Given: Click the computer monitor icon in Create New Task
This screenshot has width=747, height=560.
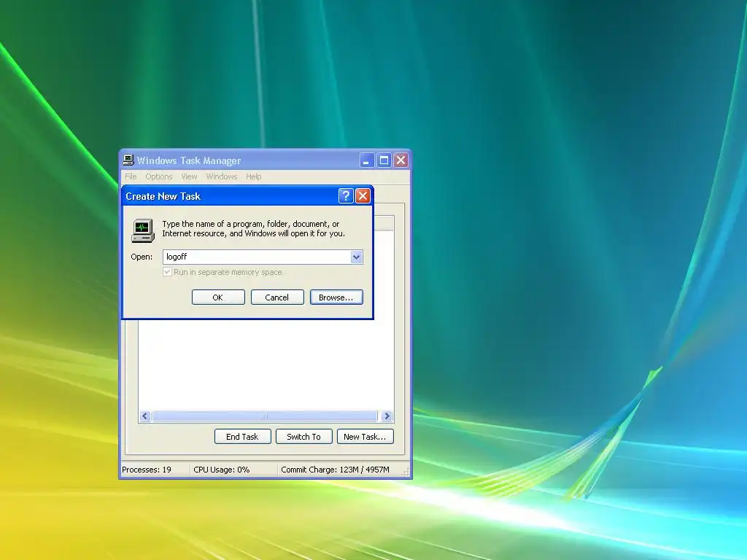Looking at the screenshot, I should pos(143,230).
